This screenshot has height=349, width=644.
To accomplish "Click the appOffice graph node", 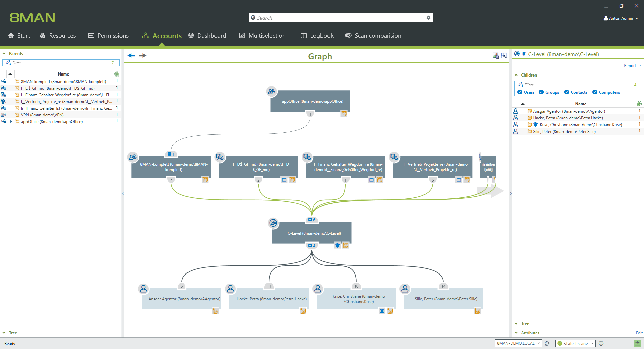I will (310, 101).
